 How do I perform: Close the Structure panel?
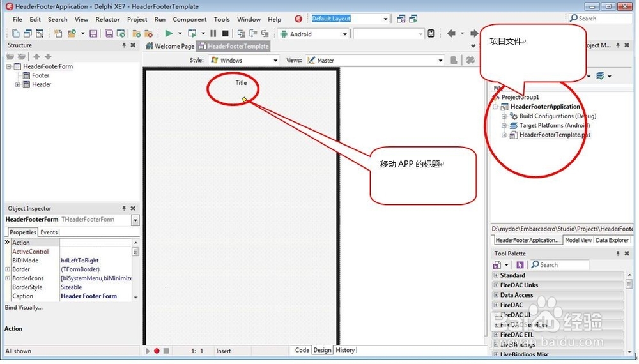click(x=133, y=45)
